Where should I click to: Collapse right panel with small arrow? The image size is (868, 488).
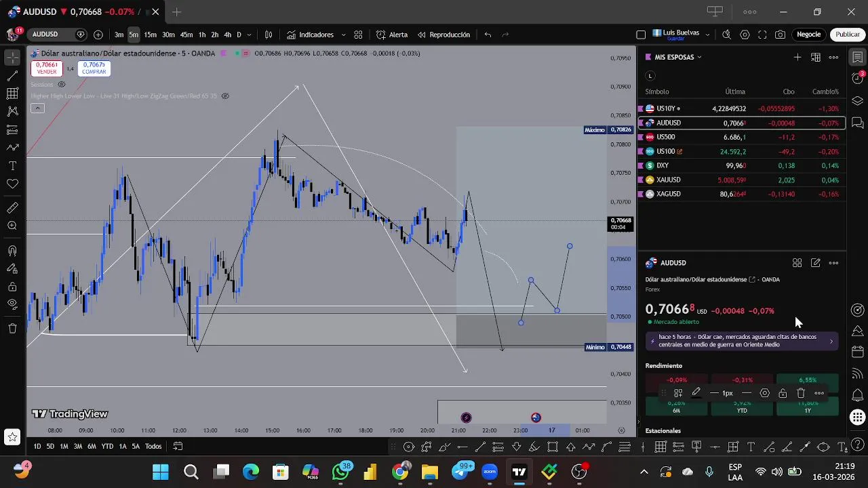638,422
